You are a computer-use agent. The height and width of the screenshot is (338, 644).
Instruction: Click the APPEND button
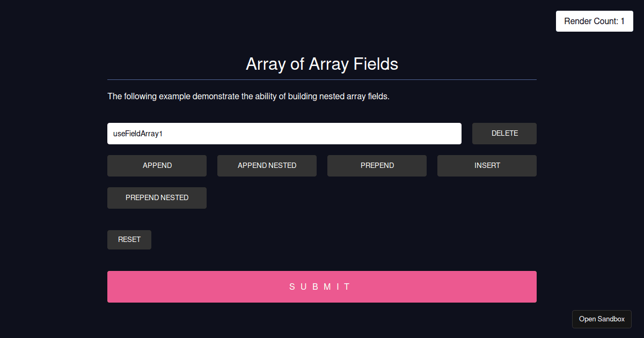pyautogui.click(x=157, y=166)
